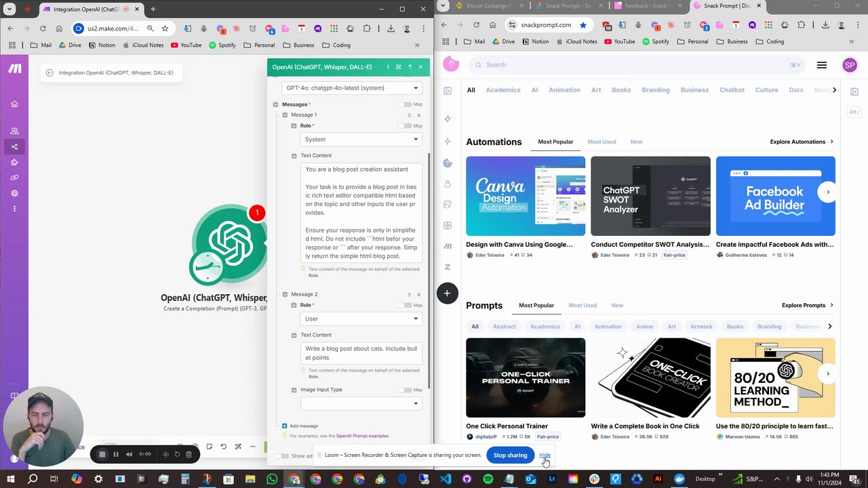Open the puzzle-piece templates icon in Make's sidebar

point(14,162)
